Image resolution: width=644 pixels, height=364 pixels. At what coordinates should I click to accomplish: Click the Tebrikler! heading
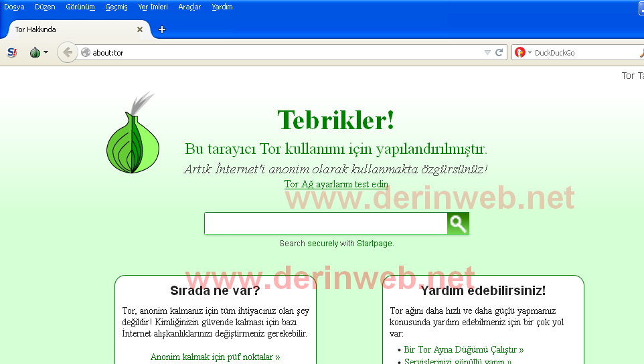coord(336,120)
